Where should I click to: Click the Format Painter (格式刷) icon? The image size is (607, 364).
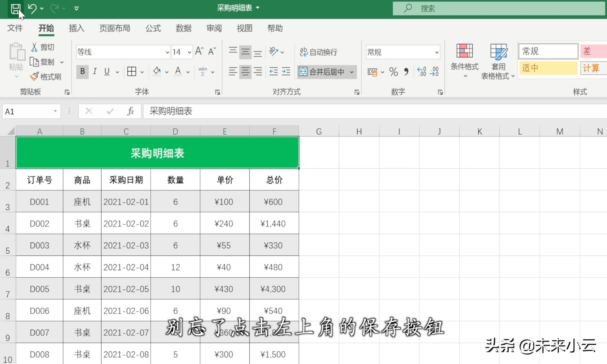click(34, 77)
